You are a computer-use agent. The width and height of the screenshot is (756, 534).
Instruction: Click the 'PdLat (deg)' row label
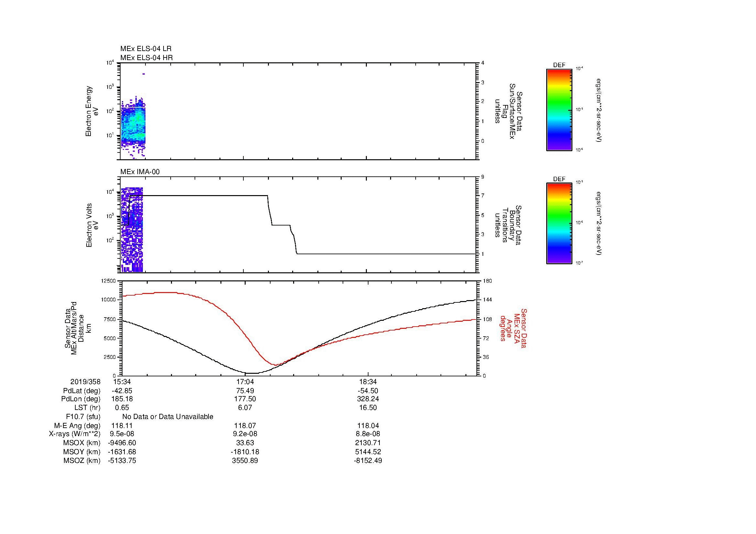point(82,391)
